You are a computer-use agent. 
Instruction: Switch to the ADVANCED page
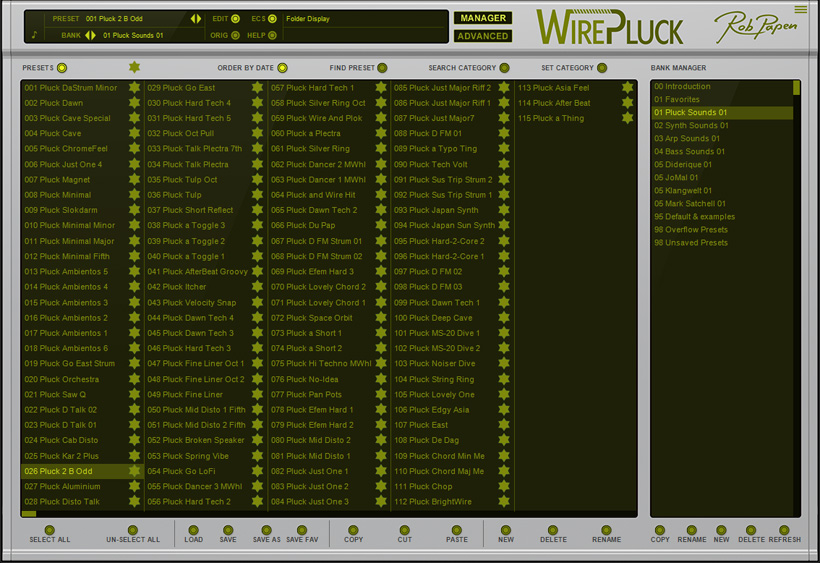483,36
